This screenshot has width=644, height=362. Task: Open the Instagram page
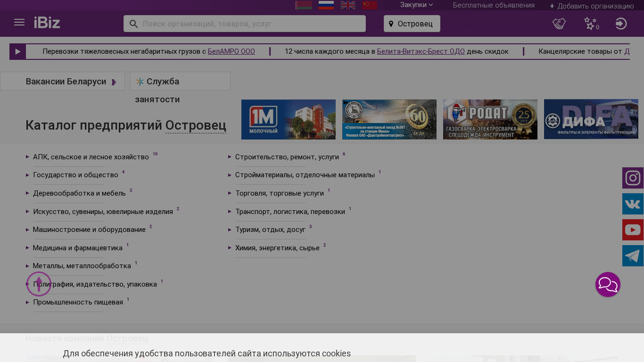[x=633, y=178]
